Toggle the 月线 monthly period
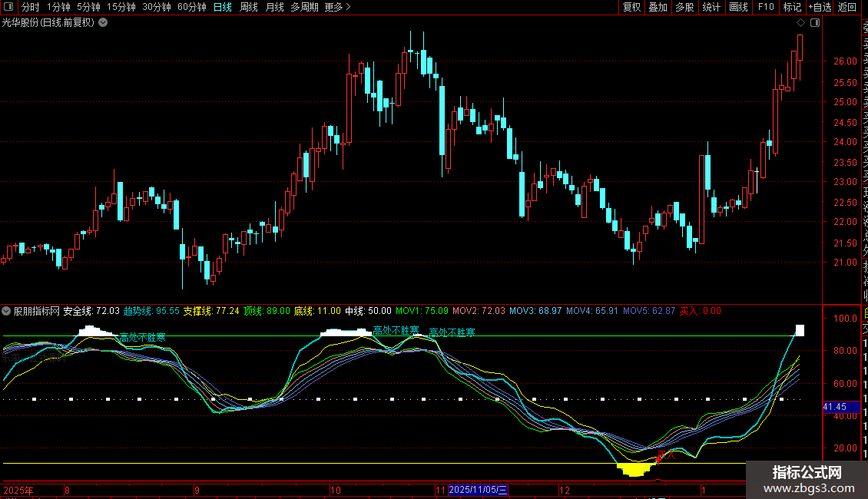Image resolution: width=868 pixels, height=499 pixels. pyautogui.click(x=273, y=8)
